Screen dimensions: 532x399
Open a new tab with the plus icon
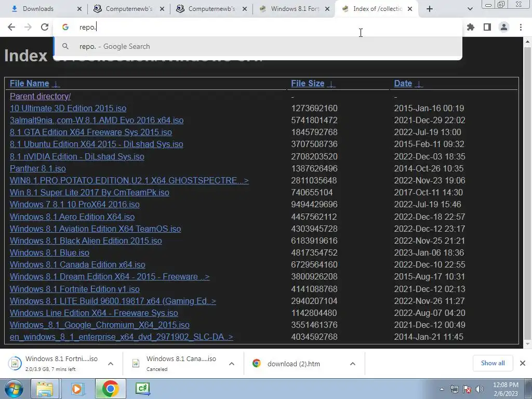click(x=430, y=9)
